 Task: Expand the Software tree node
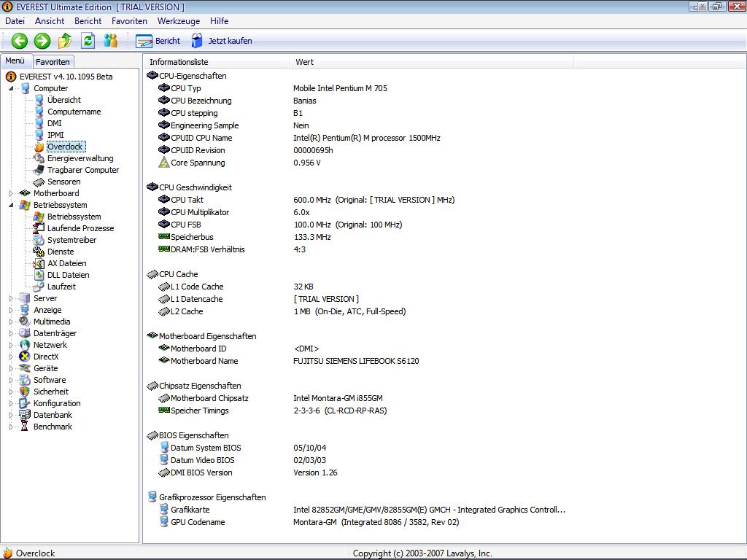pos(11,380)
